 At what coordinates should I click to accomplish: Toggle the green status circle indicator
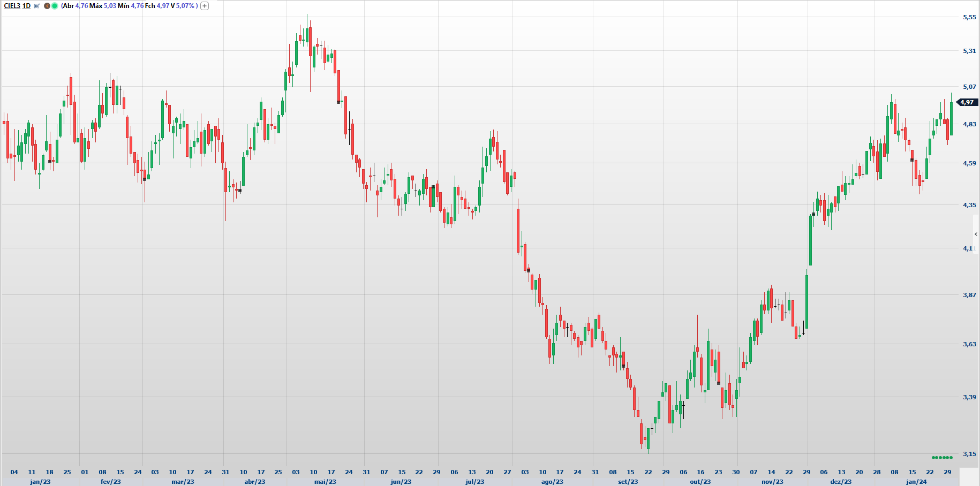54,6
